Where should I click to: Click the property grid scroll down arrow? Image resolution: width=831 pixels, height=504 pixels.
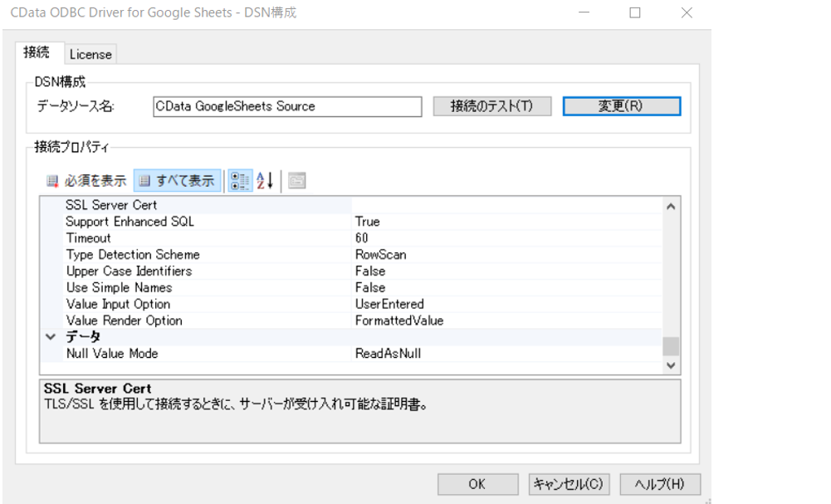click(x=671, y=365)
